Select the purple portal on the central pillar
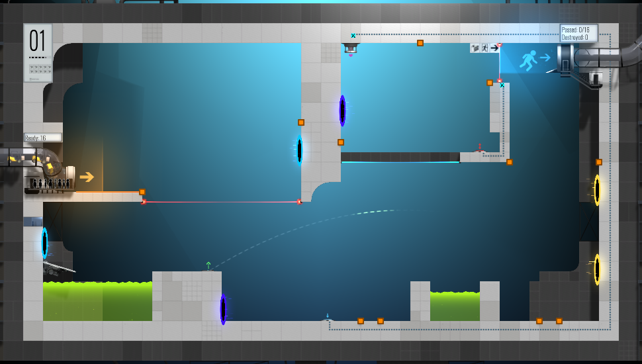This screenshot has width=642, height=364. pyautogui.click(x=342, y=111)
